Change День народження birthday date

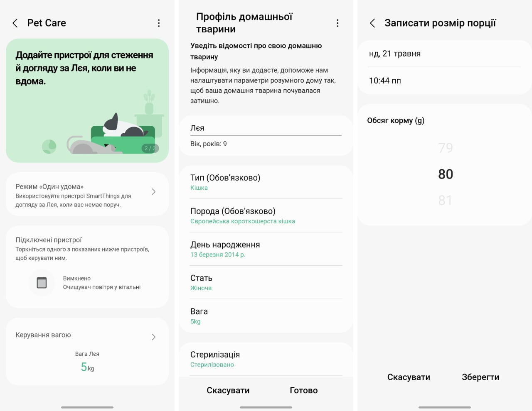tap(266, 249)
